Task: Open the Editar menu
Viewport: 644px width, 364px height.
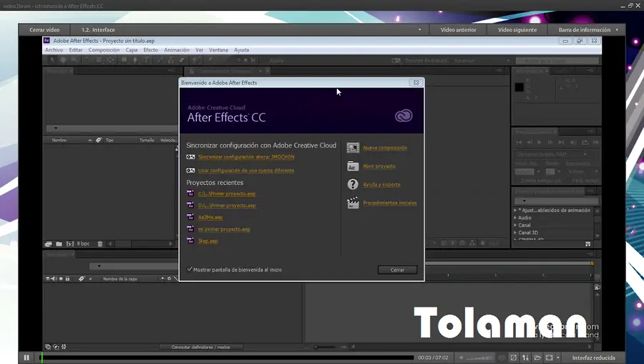Action: pyautogui.click(x=76, y=49)
